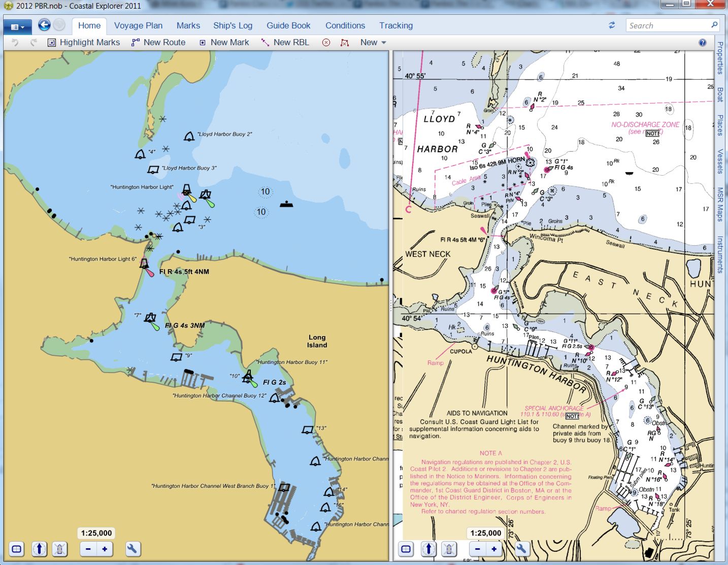The height and width of the screenshot is (565, 728).
Task: Open the Properties side panel tab
Action: pos(720,58)
